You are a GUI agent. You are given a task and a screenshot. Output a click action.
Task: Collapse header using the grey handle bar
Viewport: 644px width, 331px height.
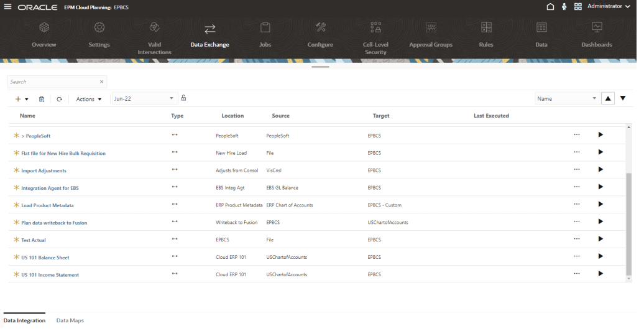(x=320, y=67)
